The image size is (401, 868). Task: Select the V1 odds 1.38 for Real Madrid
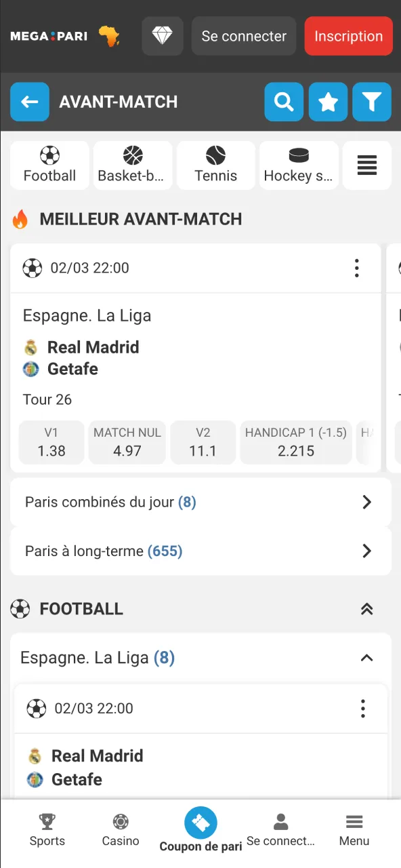coord(51,442)
